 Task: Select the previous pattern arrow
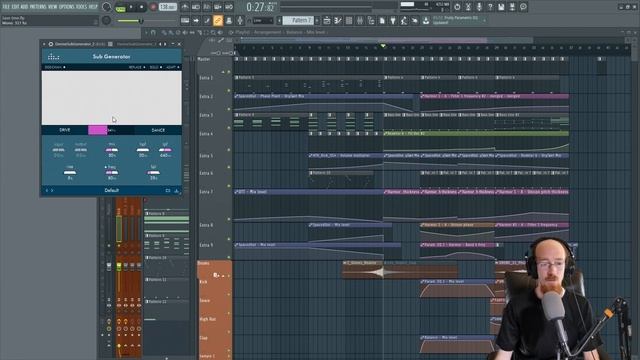(x=279, y=20)
